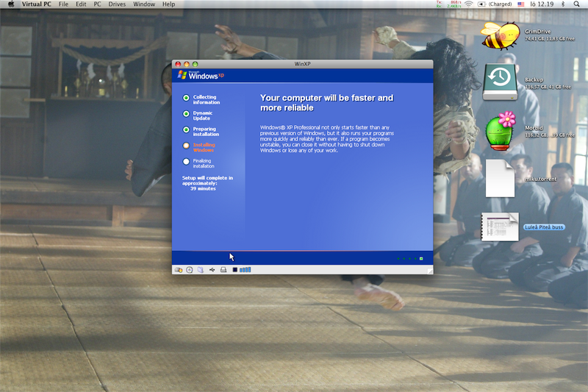Click the WinXP window title text
588x392 pixels.
pos(302,64)
